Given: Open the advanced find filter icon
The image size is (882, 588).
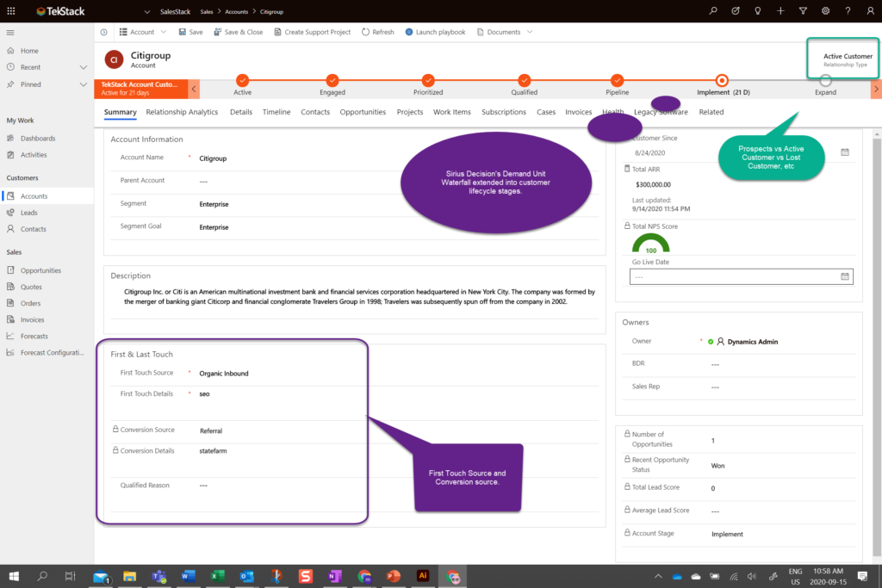Looking at the screenshot, I should coord(803,10).
